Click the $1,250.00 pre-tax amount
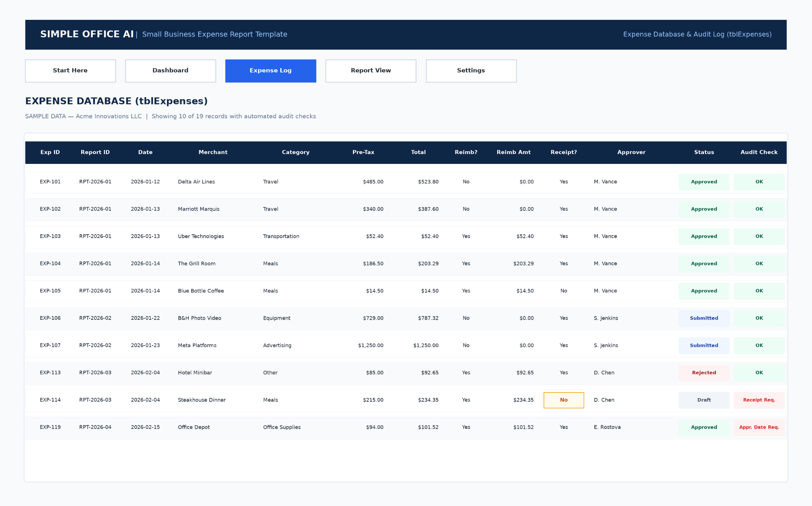 [x=371, y=346]
